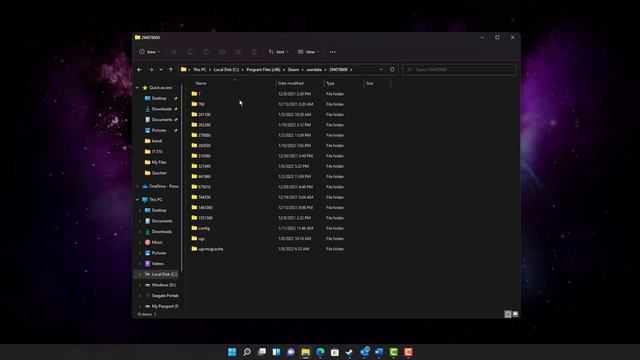640x360 pixels.
Task: Collapse the Quick access tree node
Action: (138, 88)
